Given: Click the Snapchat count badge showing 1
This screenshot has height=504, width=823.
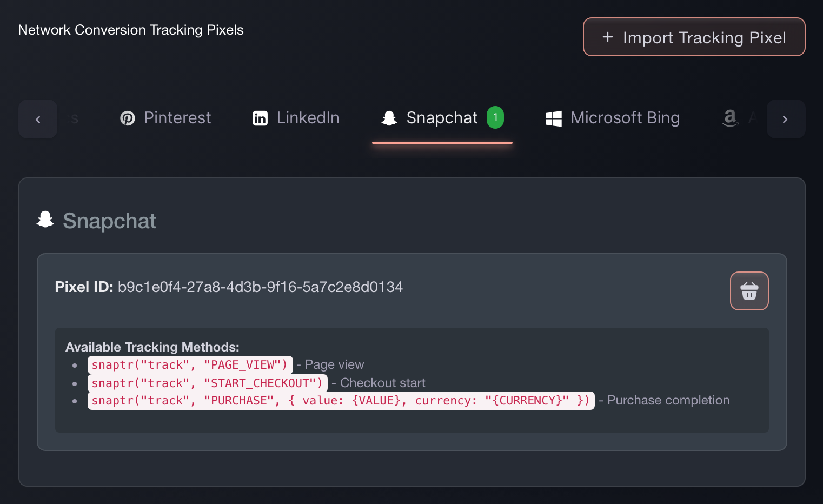Looking at the screenshot, I should coord(495,117).
